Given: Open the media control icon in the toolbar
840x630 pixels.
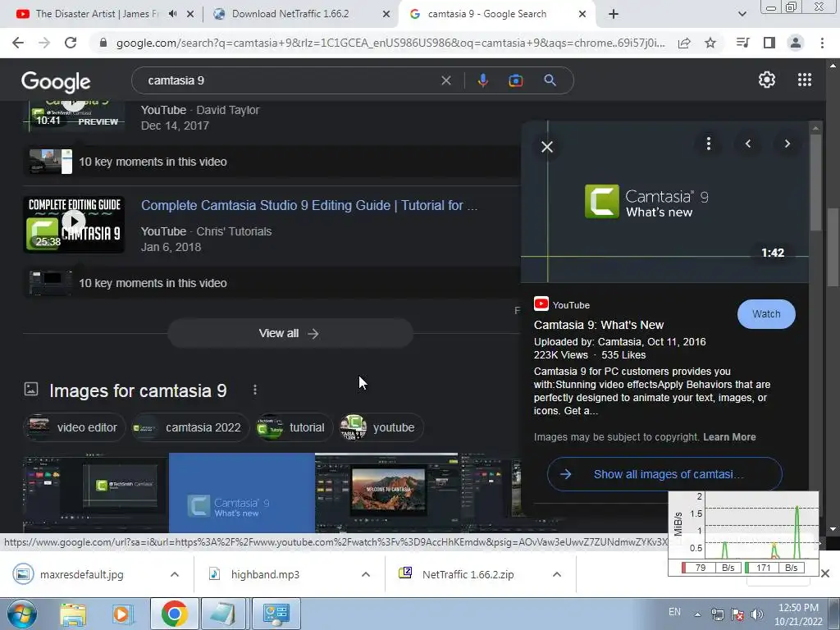Looking at the screenshot, I should tap(743, 43).
